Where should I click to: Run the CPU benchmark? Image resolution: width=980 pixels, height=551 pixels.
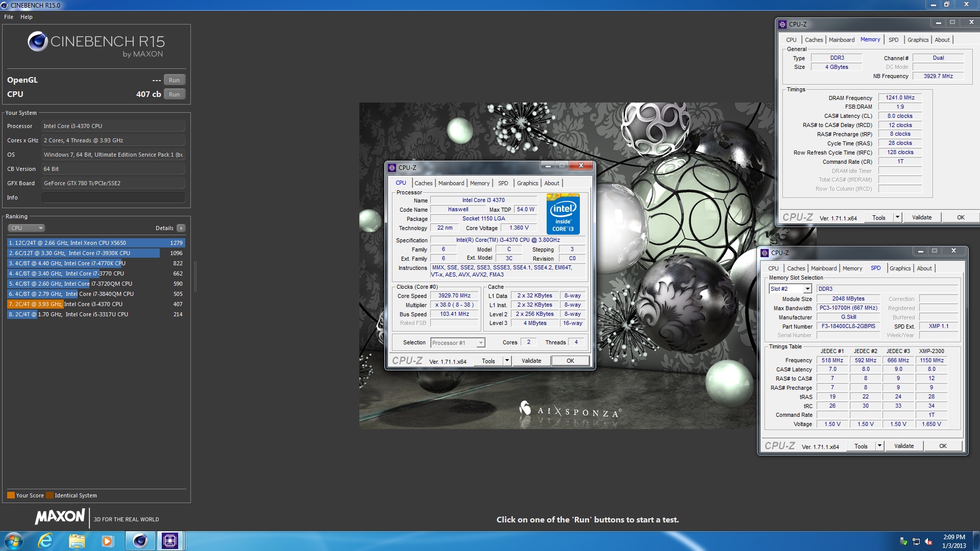tap(174, 94)
